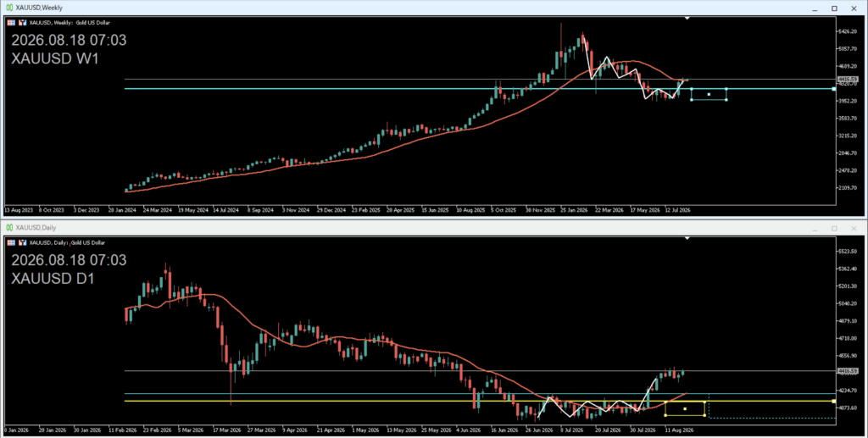Select cyan horizontal line's right-end handle on Weekly chart
Screen dimensions: 868x438
tap(834, 88)
